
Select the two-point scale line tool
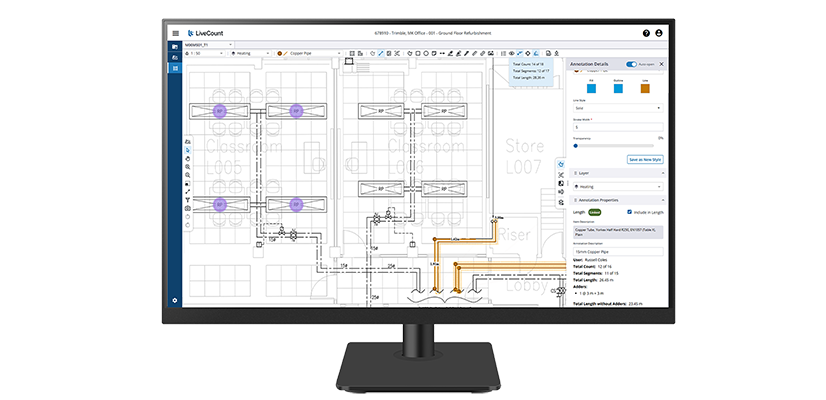click(188, 191)
